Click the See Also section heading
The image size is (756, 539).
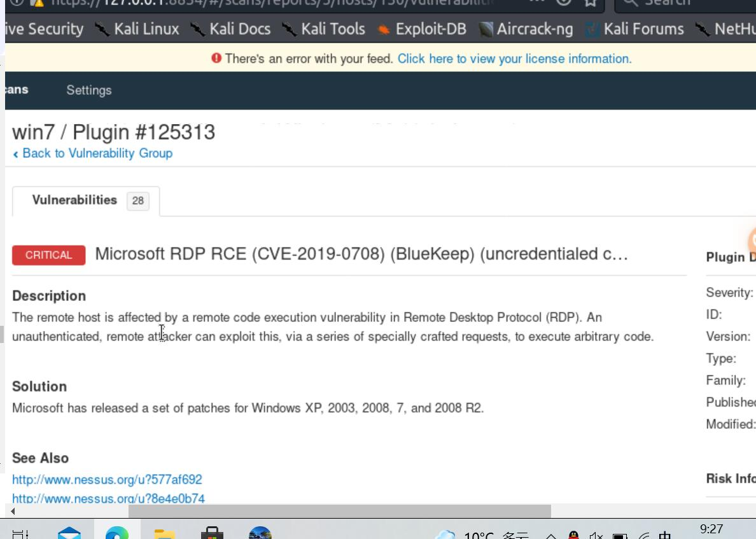(x=41, y=458)
